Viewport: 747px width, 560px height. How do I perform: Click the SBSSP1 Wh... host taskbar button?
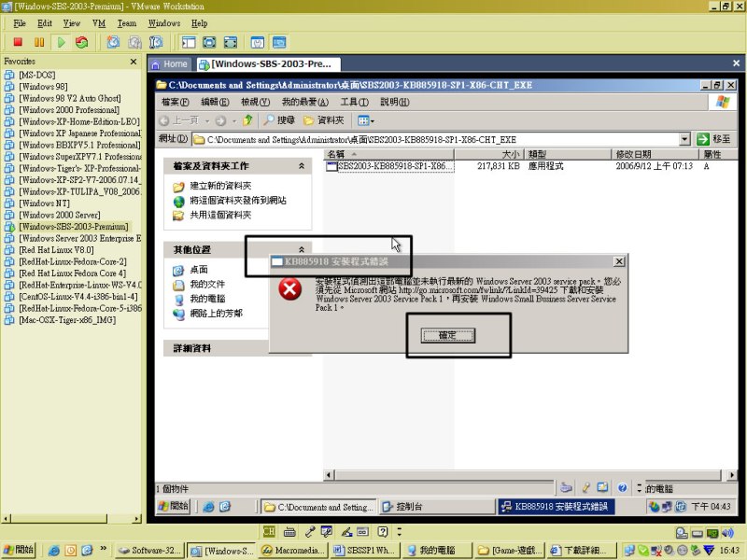(x=364, y=551)
